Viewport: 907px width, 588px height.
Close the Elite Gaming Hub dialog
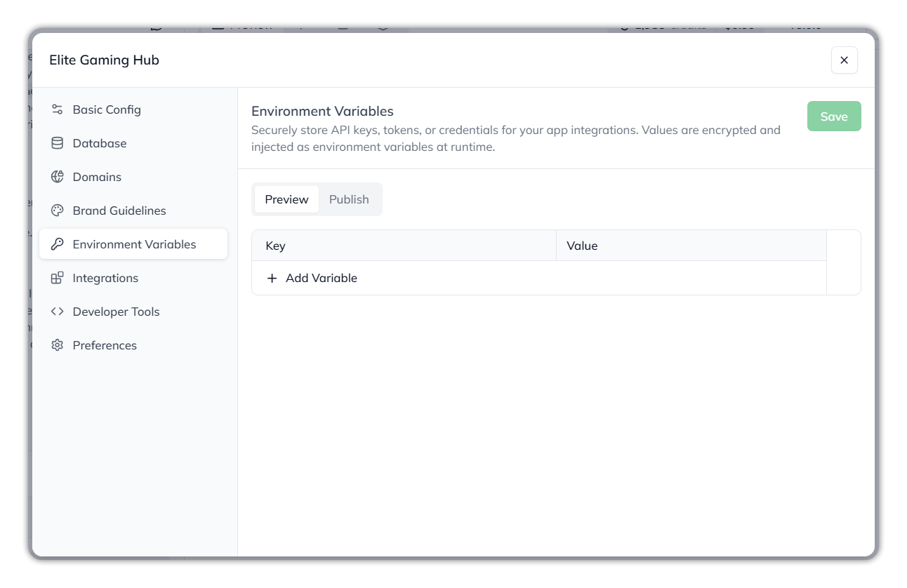click(845, 60)
